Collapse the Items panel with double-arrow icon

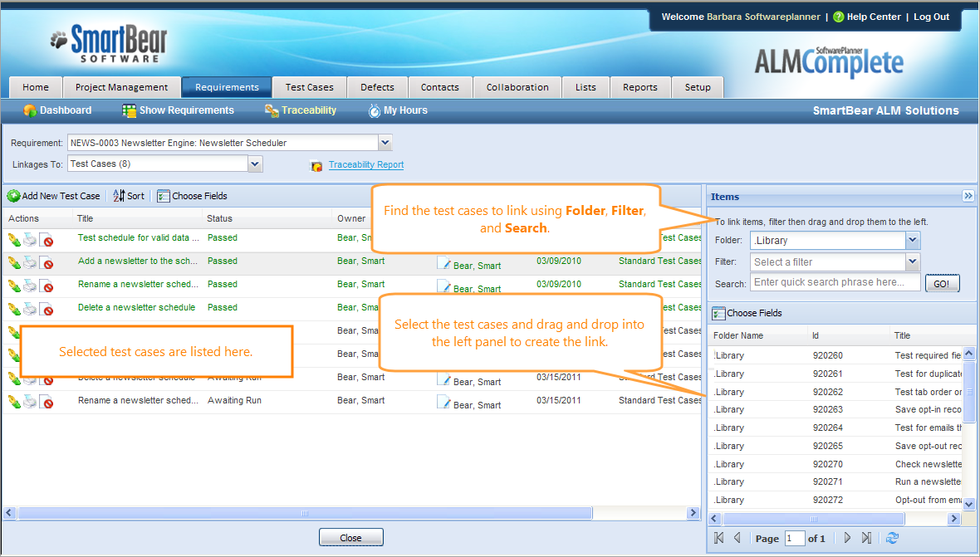coord(968,196)
